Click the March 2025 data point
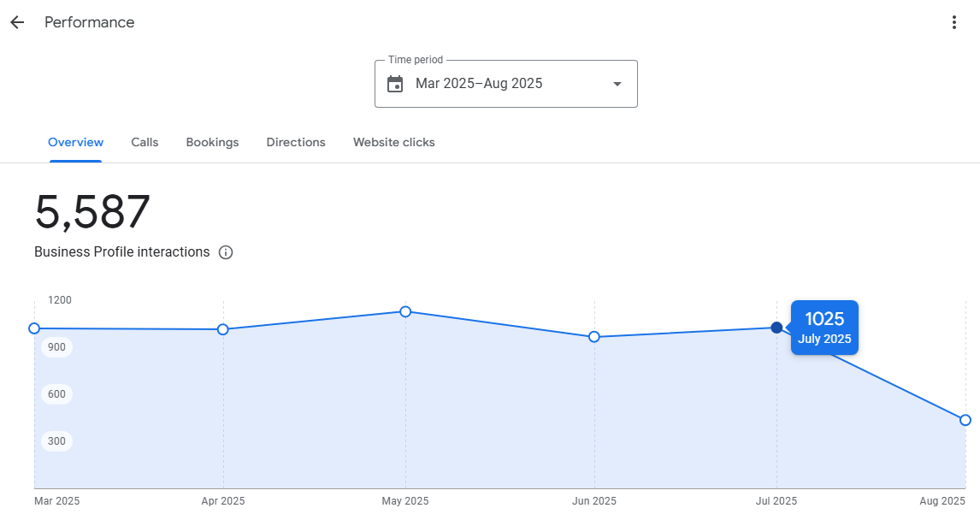The image size is (980, 514). [34, 328]
